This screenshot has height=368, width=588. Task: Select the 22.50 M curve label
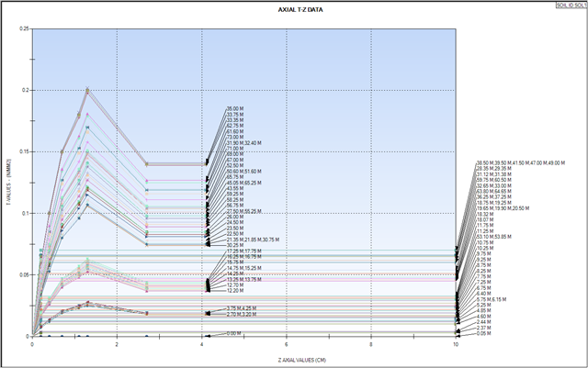(235, 234)
